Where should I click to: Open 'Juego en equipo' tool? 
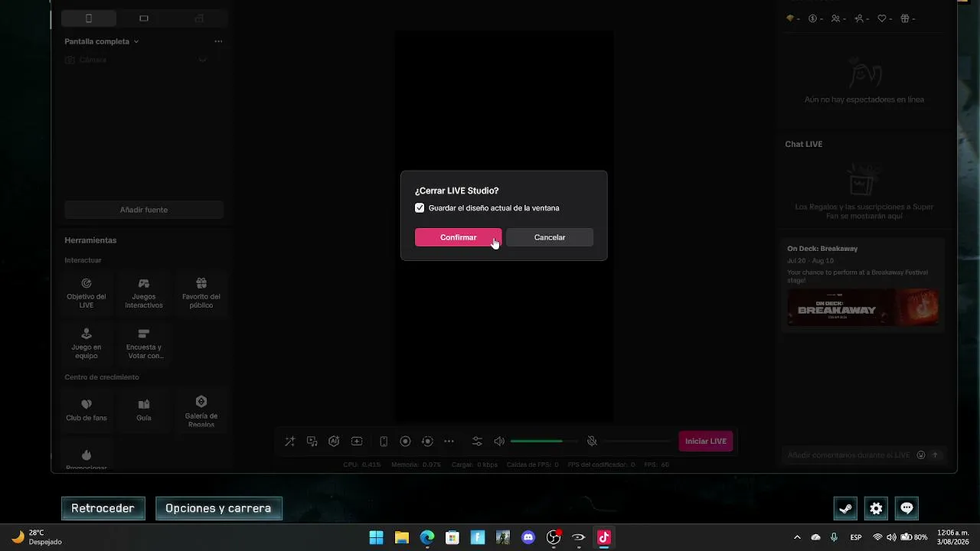[87, 344]
